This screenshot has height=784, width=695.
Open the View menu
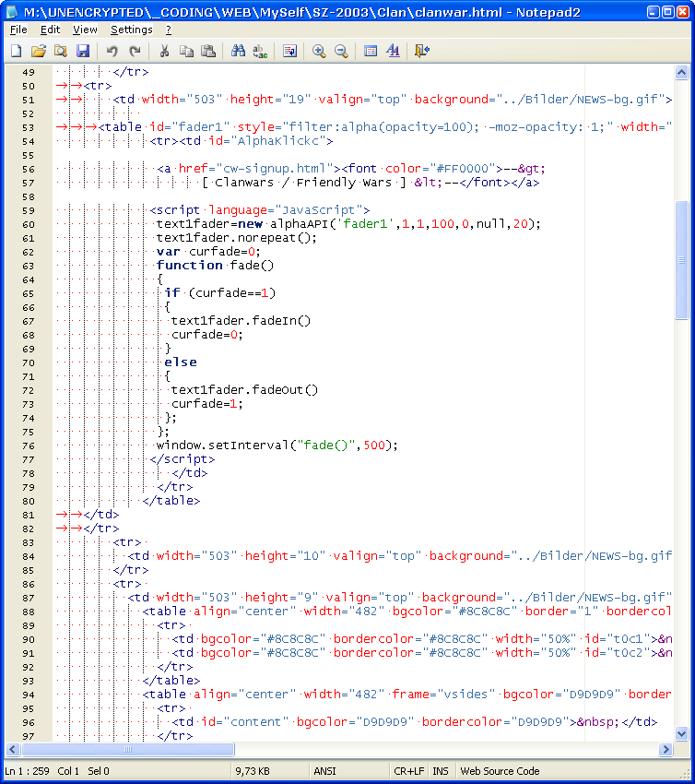tap(85, 30)
